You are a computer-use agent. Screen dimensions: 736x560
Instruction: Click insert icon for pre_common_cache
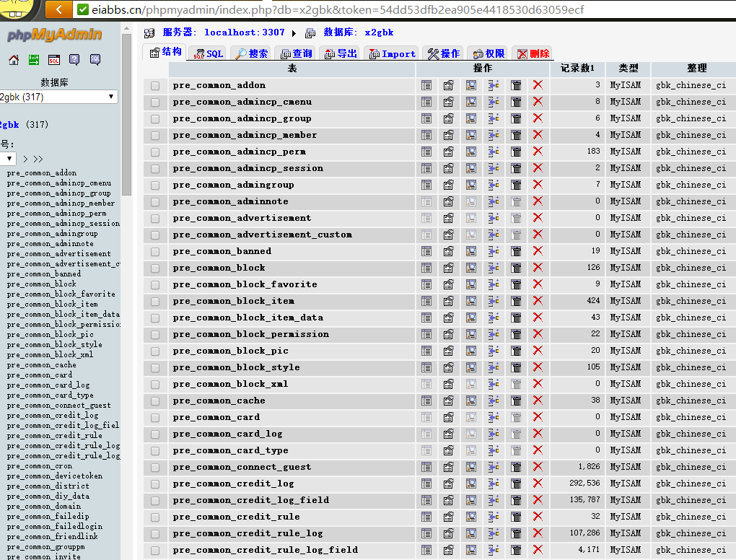pyautogui.click(x=494, y=401)
